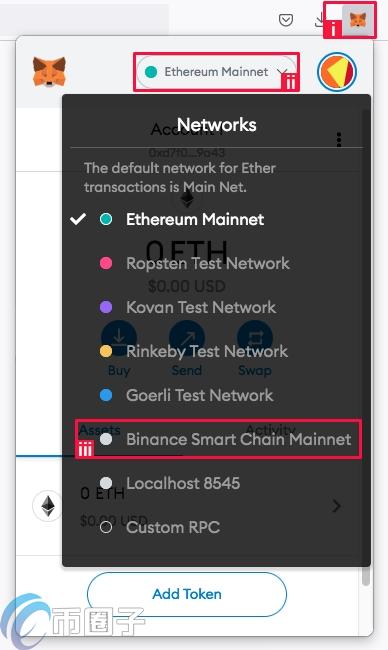Click the MetaMask fox logo in popup header
388x650 pixels.
49,72
